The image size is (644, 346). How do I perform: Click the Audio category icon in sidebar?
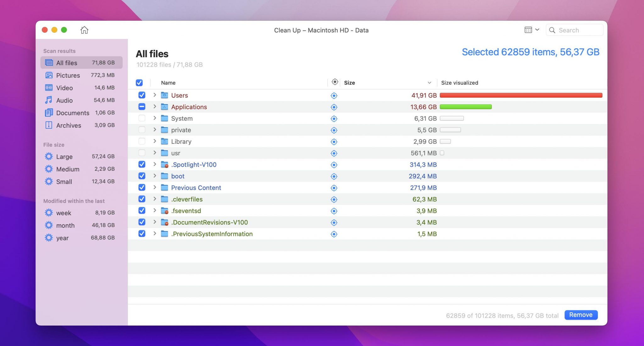click(x=48, y=100)
